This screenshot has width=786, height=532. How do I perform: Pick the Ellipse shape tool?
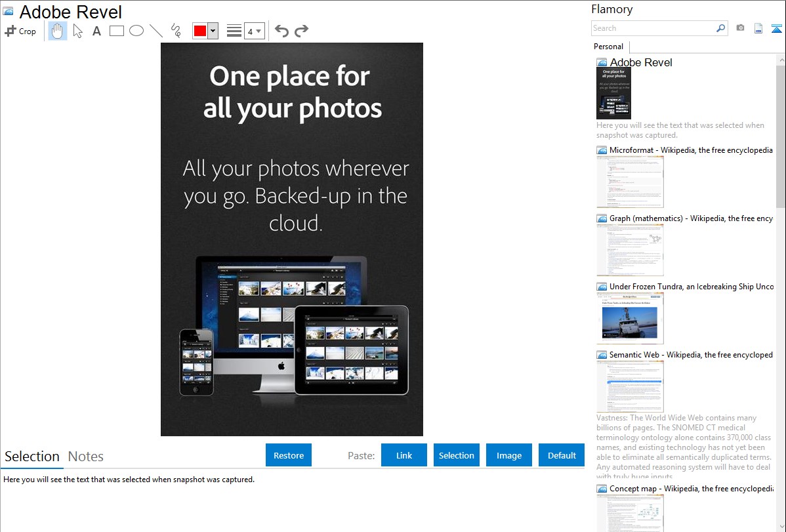click(136, 31)
